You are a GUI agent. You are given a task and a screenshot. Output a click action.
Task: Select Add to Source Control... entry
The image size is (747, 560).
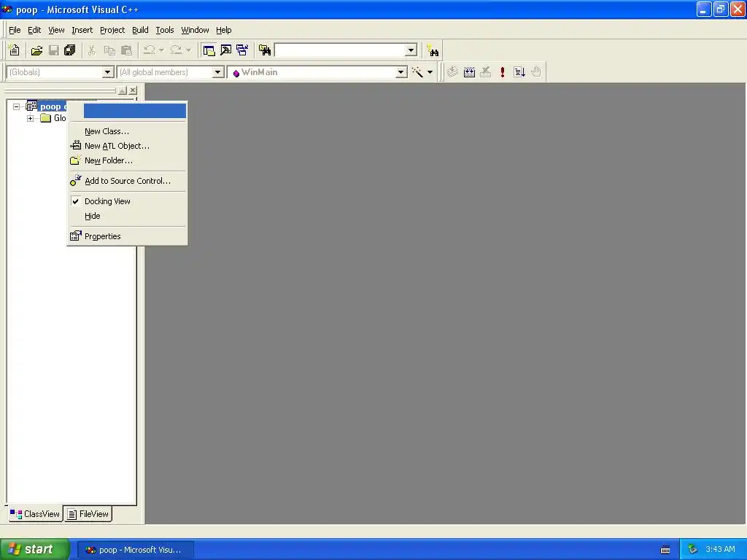pos(127,181)
